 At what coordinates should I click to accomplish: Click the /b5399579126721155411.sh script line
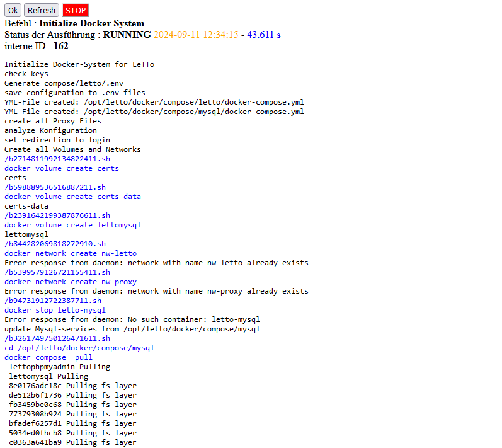pyautogui.click(x=57, y=272)
